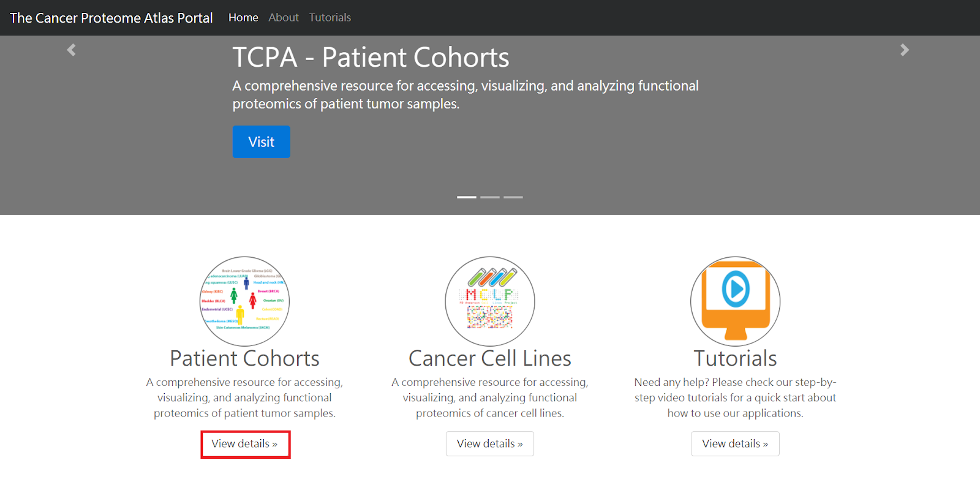View details for Cancer Cell Lines

coord(490,444)
